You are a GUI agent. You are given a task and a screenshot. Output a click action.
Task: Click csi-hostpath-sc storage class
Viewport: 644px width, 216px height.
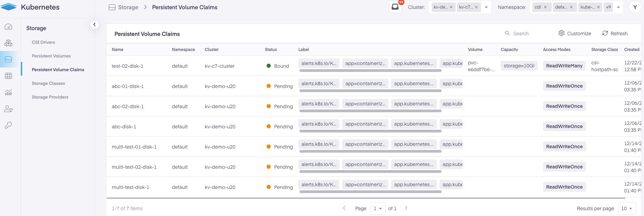(x=605, y=66)
